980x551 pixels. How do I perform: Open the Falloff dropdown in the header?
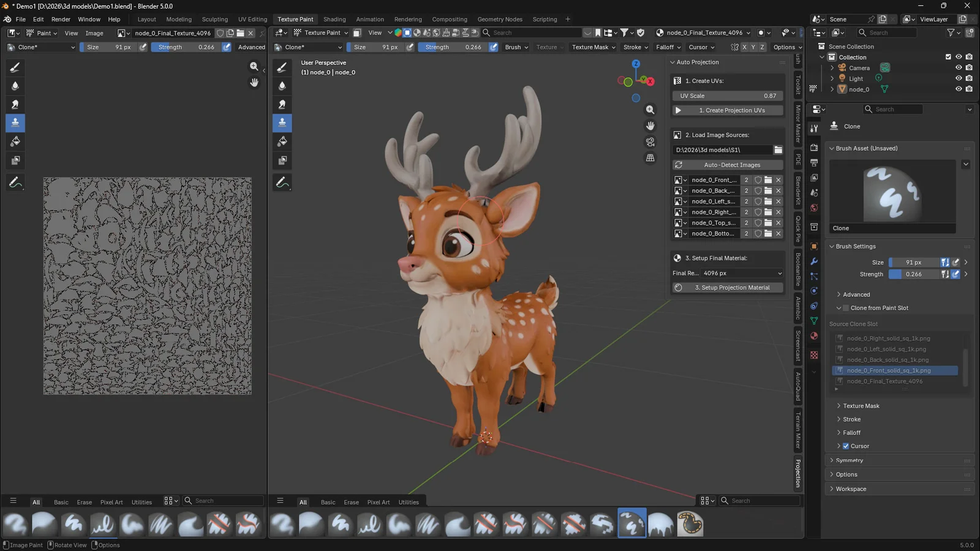click(x=667, y=47)
